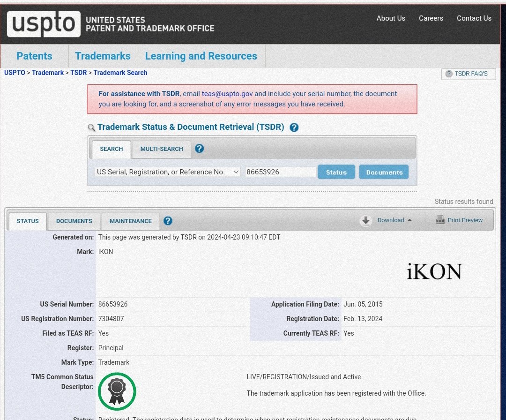Open the About Us link
This screenshot has height=420, width=506.
(391, 18)
